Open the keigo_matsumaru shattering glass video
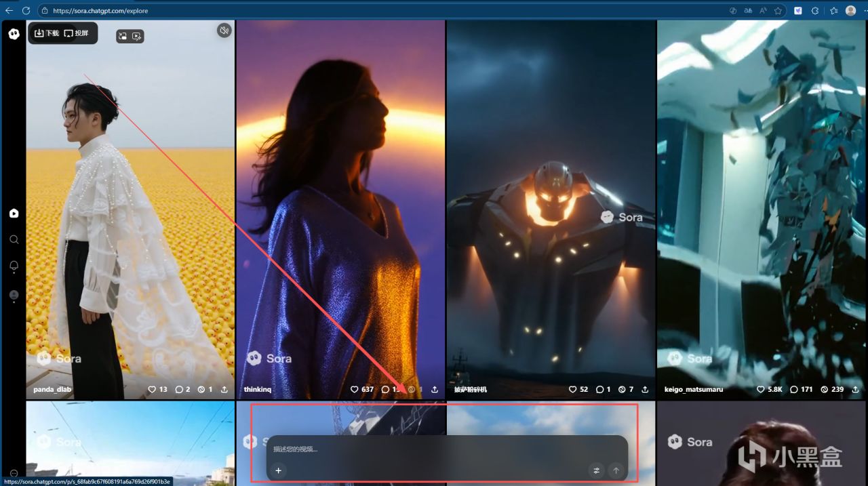This screenshot has width=868, height=486. (x=762, y=209)
